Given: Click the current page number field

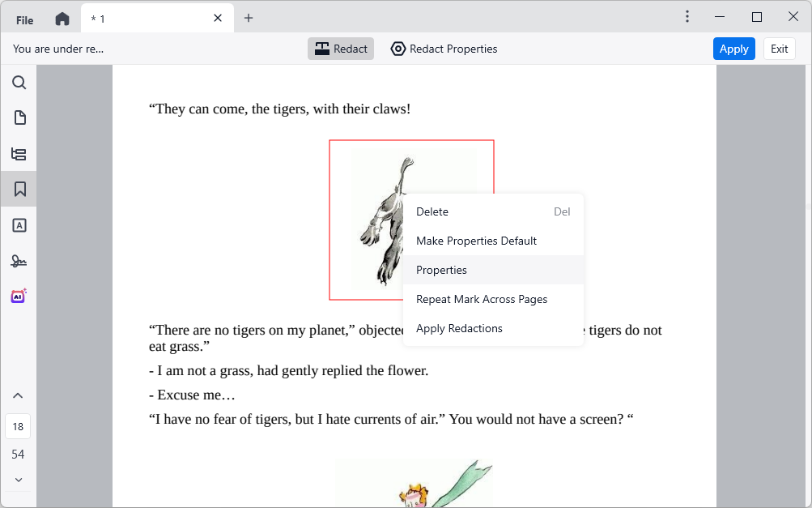Looking at the screenshot, I should pyautogui.click(x=18, y=426).
